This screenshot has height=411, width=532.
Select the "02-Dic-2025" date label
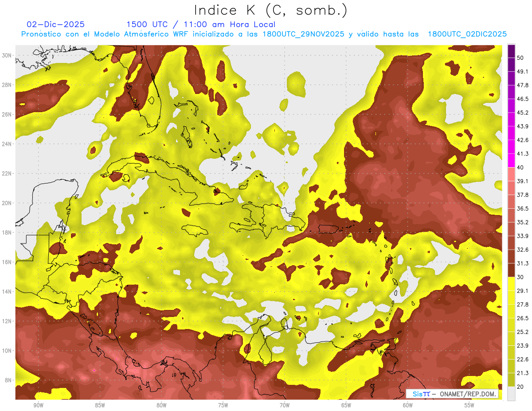pos(55,24)
